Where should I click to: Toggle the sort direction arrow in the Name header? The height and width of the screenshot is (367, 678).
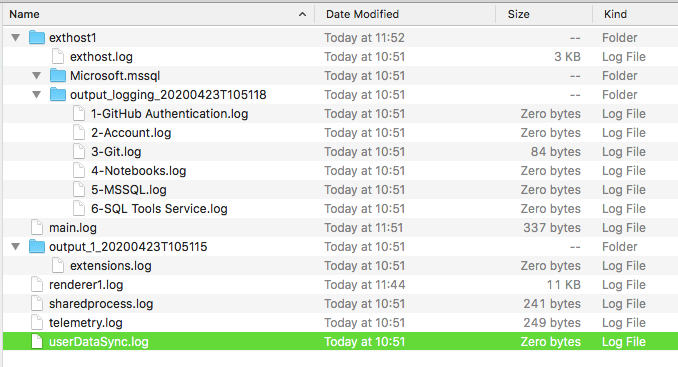tap(302, 14)
